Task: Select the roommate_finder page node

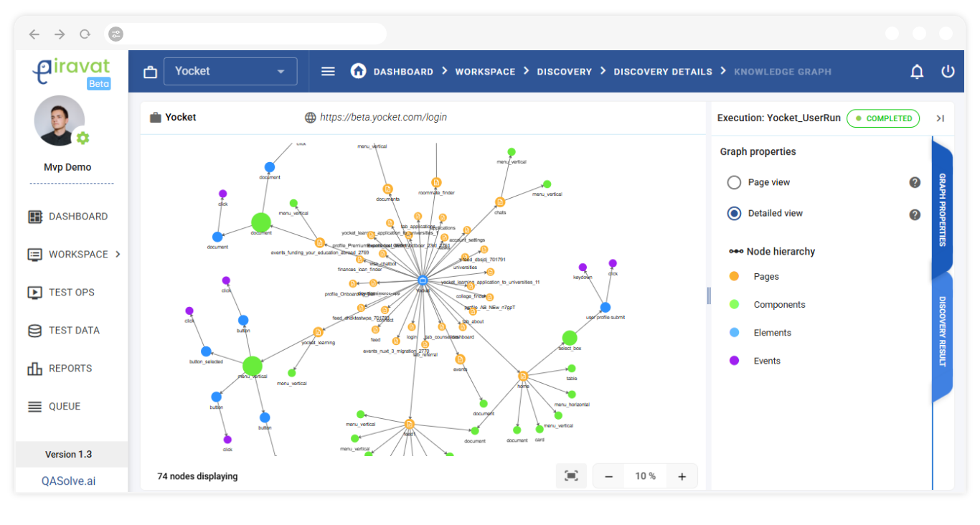Action: (436, 182)
